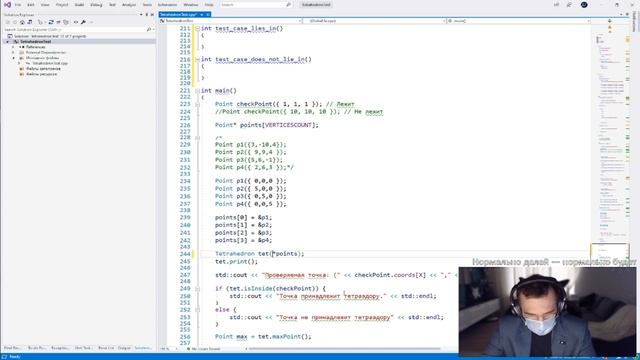This screenshot has width=640, height=360.
Task: Open the Build menu
Action: pos(79,4)
